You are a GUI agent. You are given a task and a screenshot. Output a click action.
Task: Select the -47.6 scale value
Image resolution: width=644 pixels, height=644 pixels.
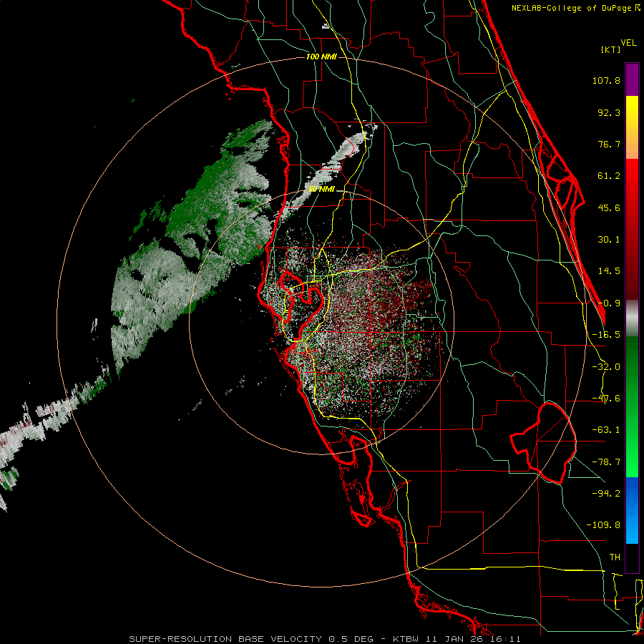(606, 399)
